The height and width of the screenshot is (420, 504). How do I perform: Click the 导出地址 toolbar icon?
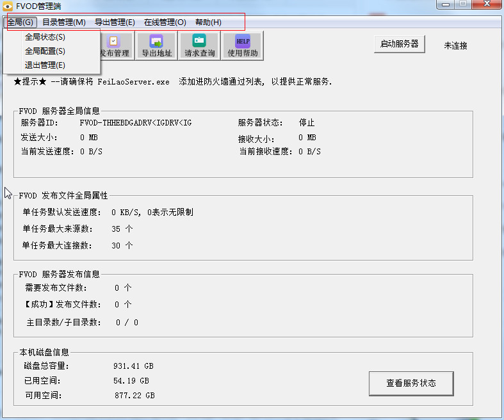[x=157, y=46]
